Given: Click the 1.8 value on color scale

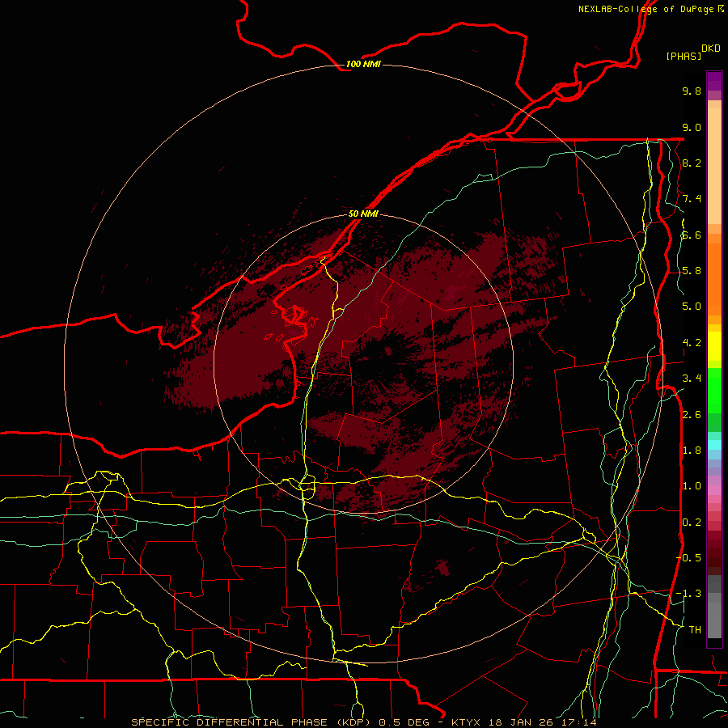Looking at the screenshot, I should [x=692, y=451].
